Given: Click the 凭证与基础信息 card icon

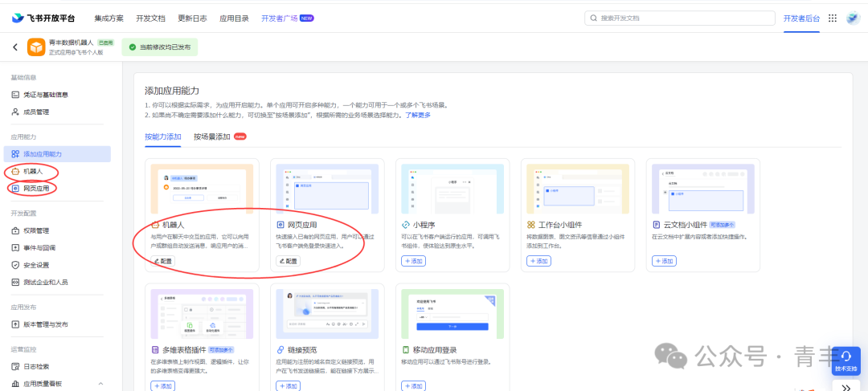Looking at the screenshot, I should (15, 95).
